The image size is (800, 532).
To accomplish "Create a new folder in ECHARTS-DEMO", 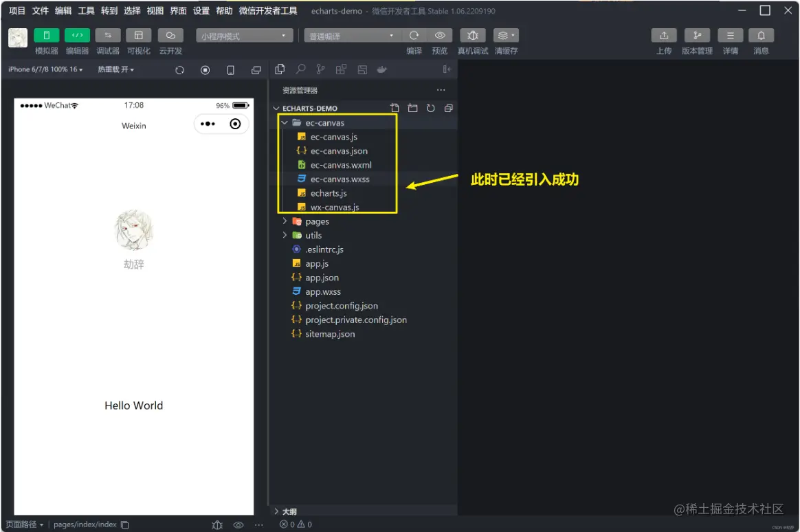I will coord(413,108).
